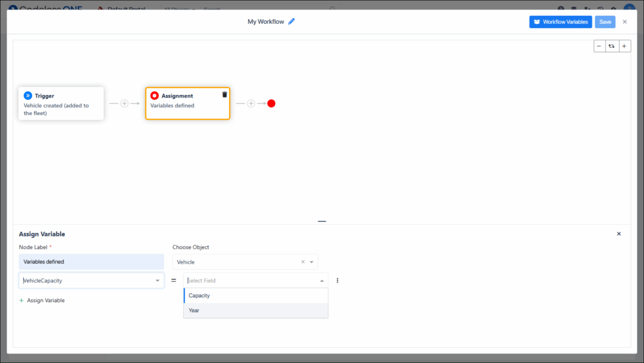Expand the Choose Object dropdown arrow
This screenshot has width=644, height=363.
point(311,262)
